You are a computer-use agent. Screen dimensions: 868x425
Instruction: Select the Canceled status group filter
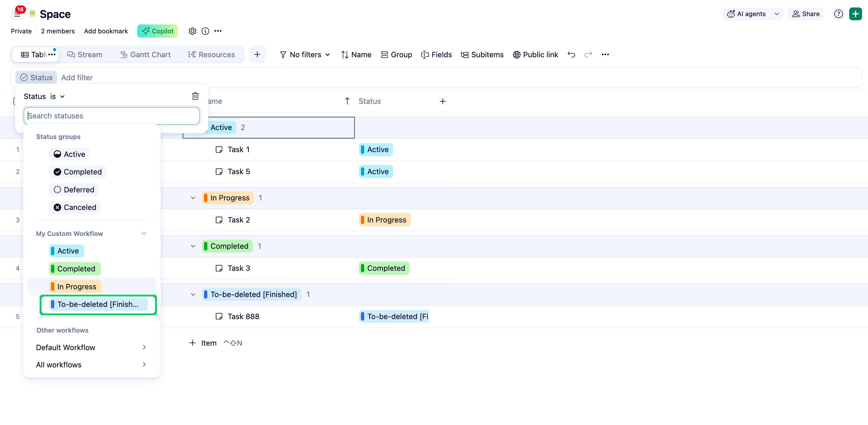click(75, 207)
